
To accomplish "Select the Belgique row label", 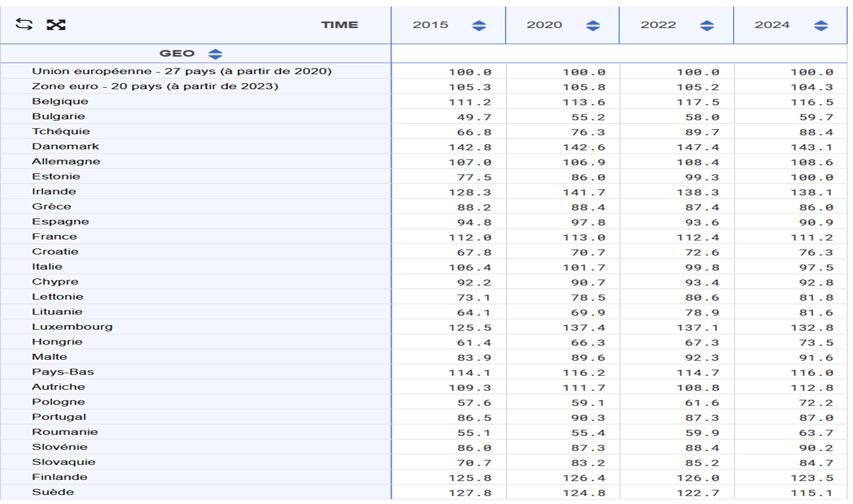I will pos(60,101).
